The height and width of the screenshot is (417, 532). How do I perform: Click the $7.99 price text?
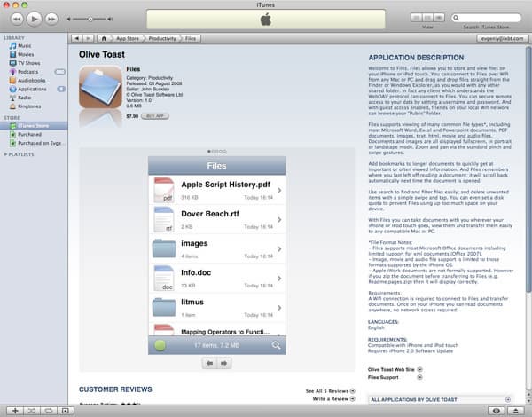[x=132, y=116]
